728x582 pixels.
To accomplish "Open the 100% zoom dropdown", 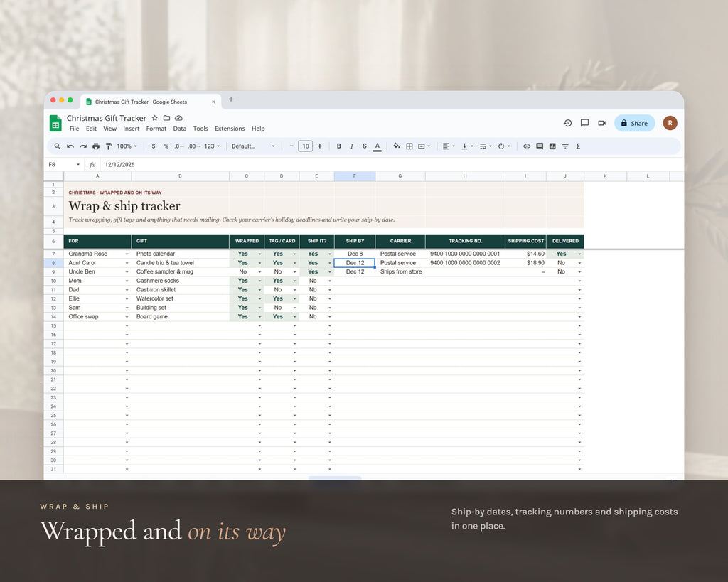I will pos(127,146).
